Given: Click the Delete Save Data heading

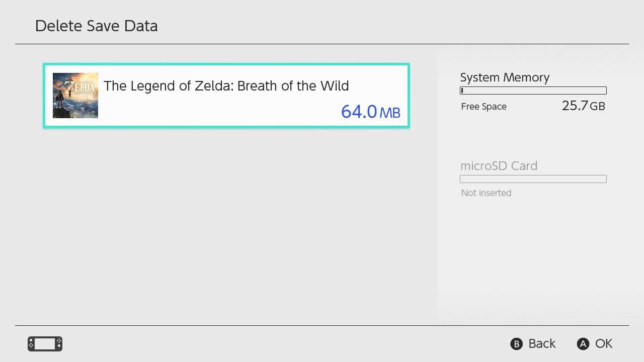Looking at the screenshot, I should coord(96,26).
